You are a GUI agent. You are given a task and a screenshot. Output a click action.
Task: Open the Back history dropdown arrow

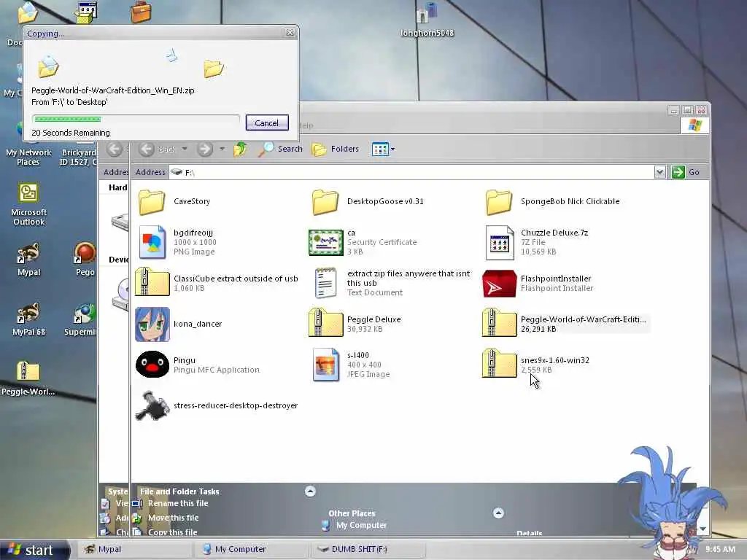(x=185, y=149)
